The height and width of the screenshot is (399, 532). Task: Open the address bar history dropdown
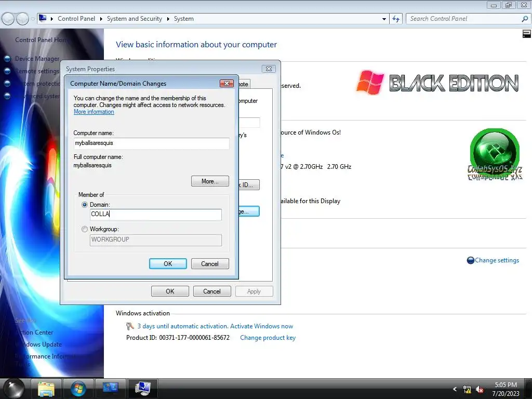(x=384, y=19)
